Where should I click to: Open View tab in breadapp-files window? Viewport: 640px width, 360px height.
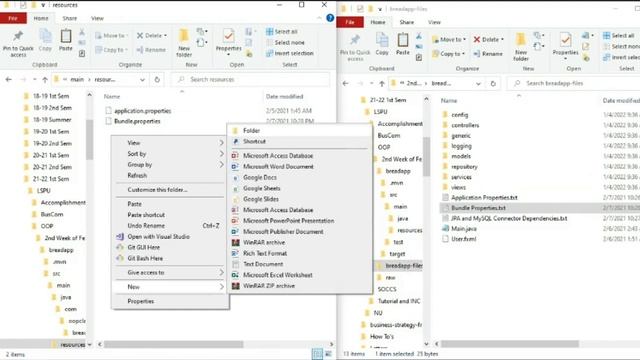click(x=434, y=22)
